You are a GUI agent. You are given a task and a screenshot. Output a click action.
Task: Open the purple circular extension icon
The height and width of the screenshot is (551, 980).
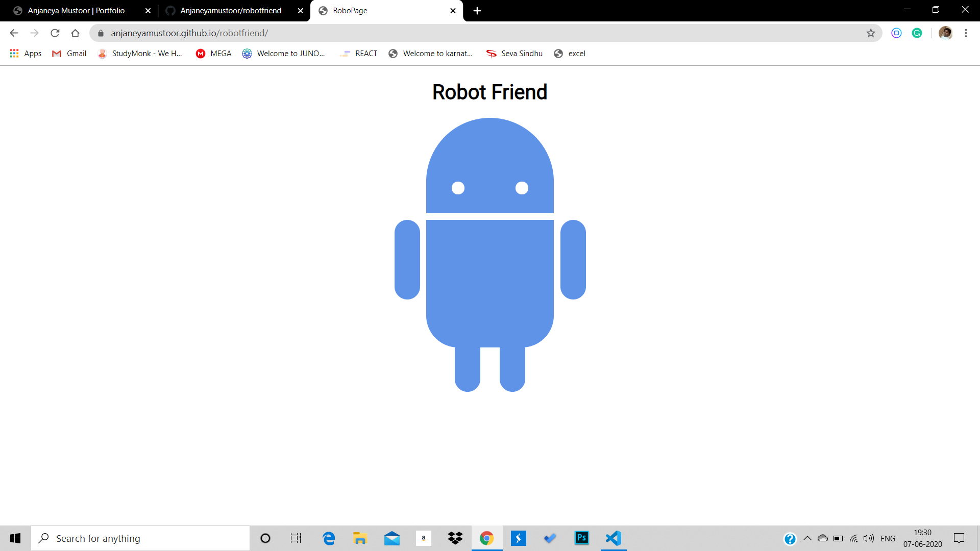896,33
